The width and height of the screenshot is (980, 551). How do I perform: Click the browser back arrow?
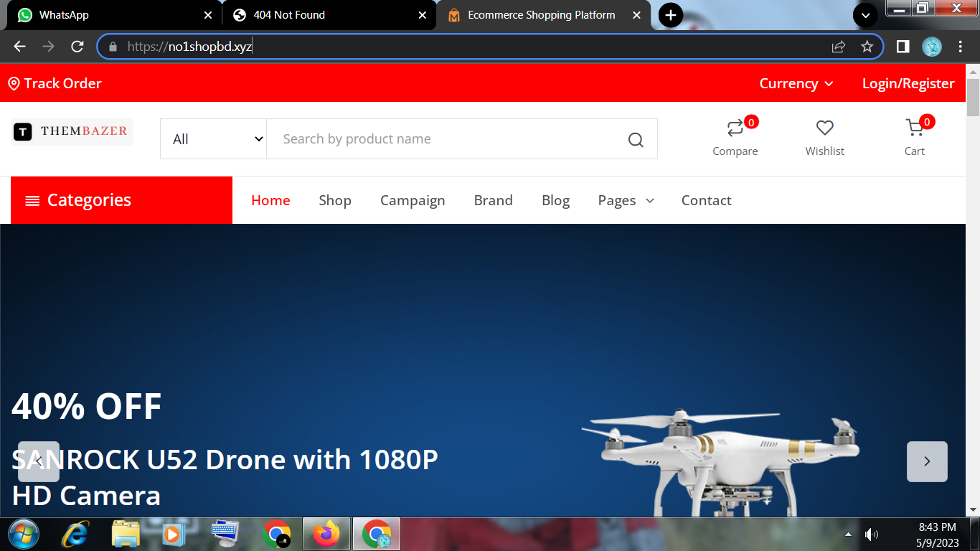coord(19,47)
